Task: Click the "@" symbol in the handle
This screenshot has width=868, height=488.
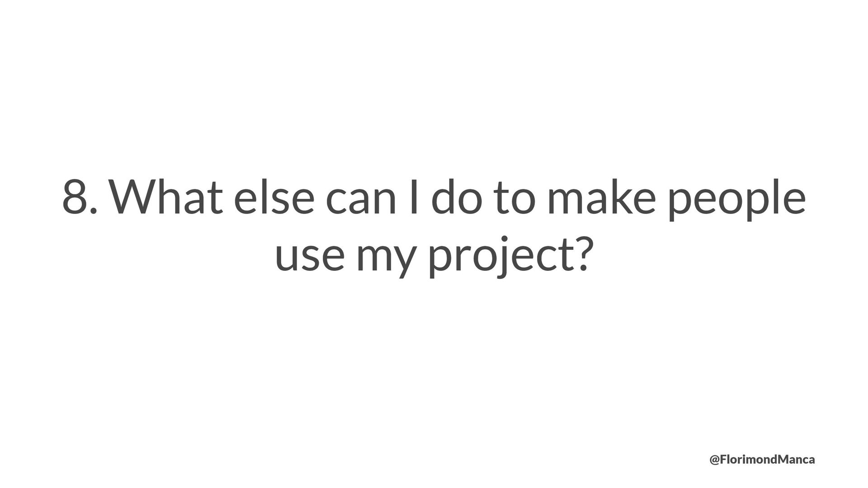Action: [x=715, y=460]
